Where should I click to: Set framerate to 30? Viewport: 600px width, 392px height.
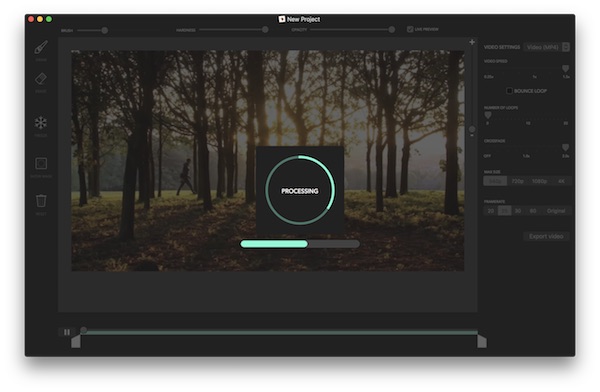click(x=518, y=211)
